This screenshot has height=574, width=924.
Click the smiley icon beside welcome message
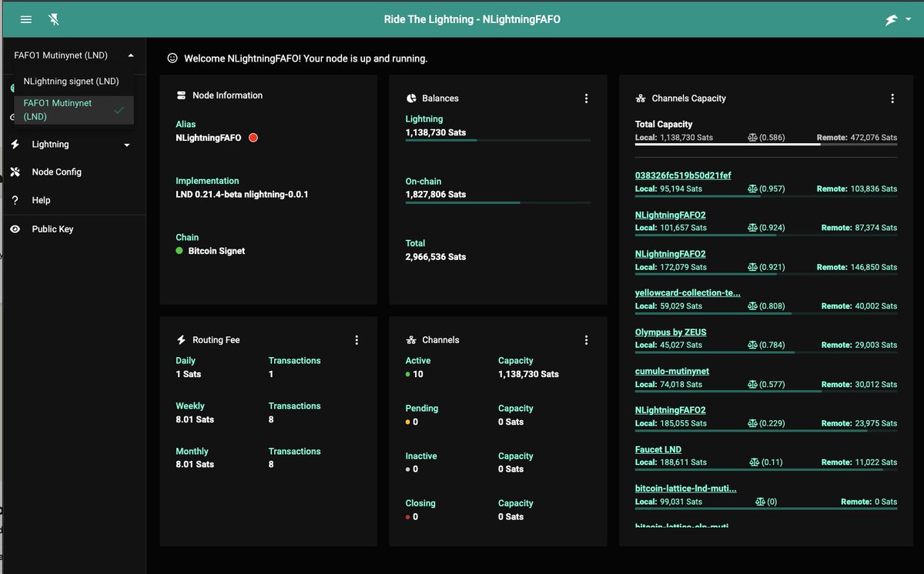click(x=172, y=58)
